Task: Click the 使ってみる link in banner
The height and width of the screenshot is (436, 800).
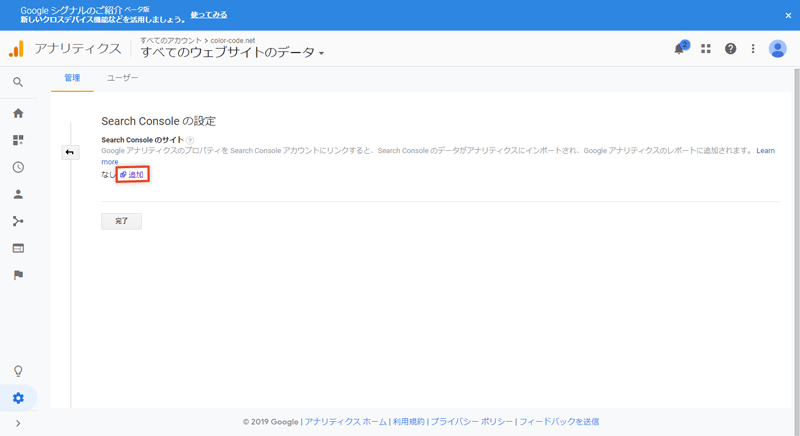Action: coord(209,15)
